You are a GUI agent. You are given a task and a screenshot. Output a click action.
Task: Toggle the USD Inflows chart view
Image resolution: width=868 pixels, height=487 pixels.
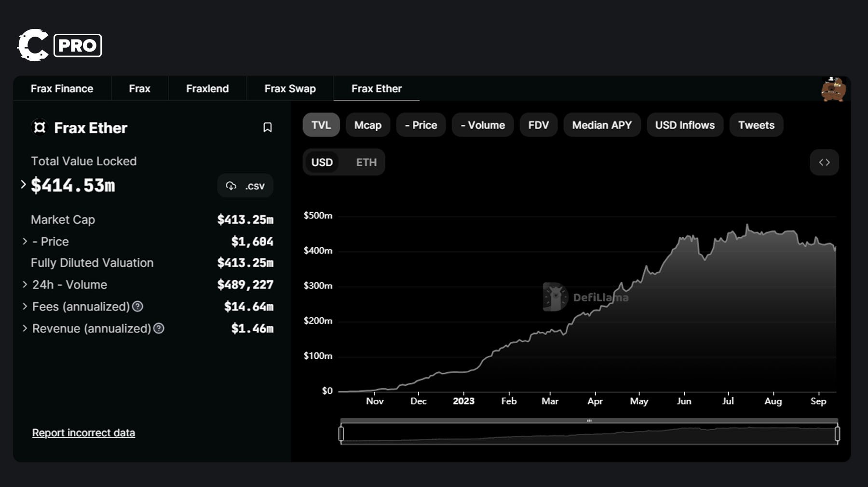pos(685,125)
